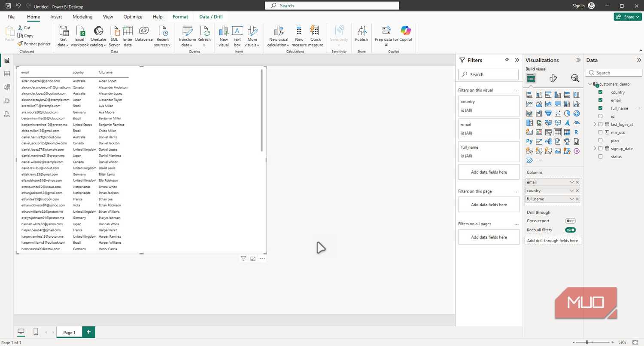Switch to Model view in left sidebar
644x346 pixels.
coord(7,87)
